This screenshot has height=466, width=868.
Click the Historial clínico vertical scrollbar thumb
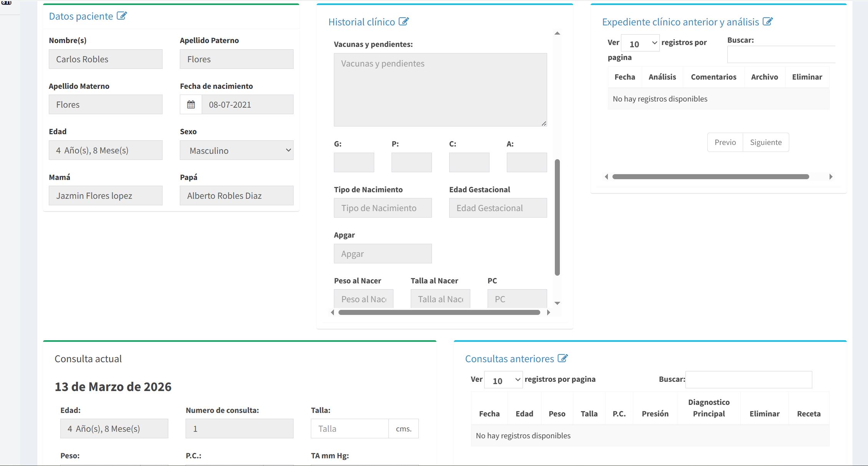click(x=557, y=217)
